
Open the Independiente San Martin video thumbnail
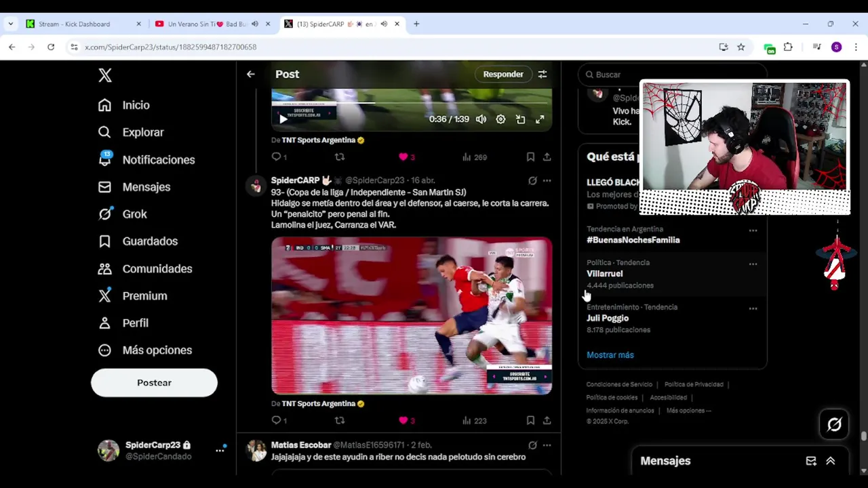click(412, 316)
